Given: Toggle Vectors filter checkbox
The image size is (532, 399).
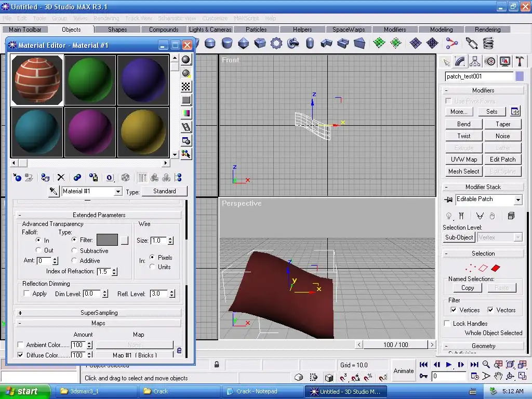Looking at the screenshot, I should [x=490, y=310].
